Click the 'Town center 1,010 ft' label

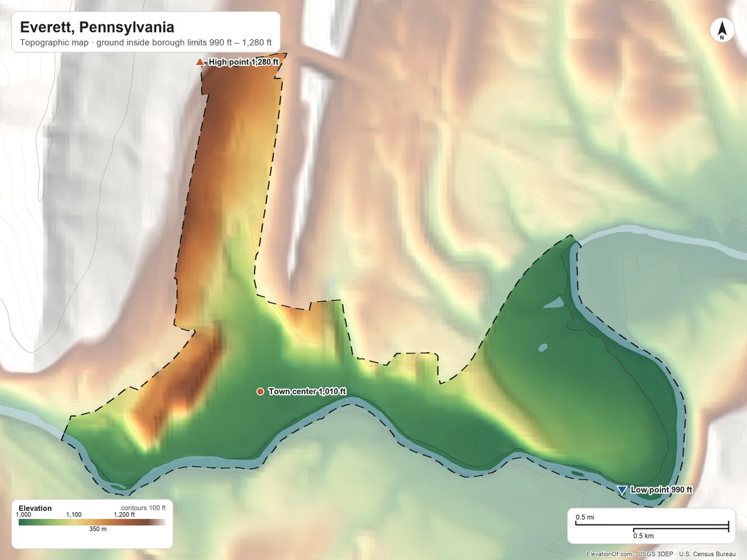[307, 391]
